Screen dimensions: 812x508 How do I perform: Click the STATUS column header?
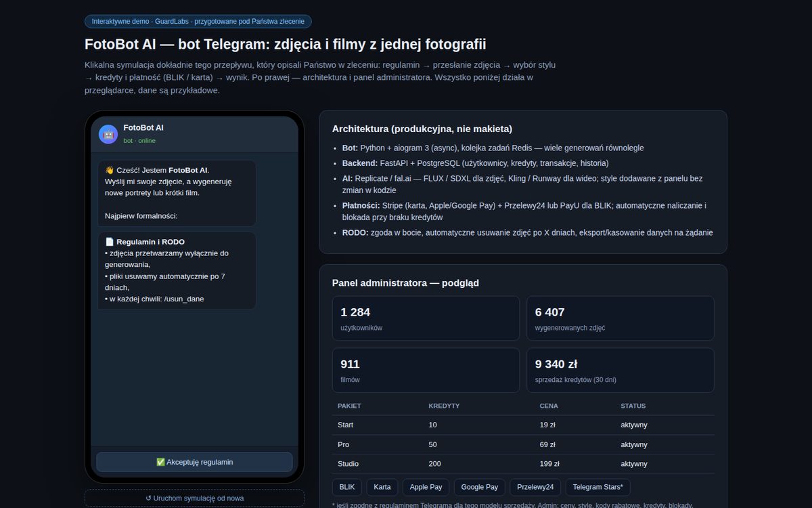click(x=633, y=406)
